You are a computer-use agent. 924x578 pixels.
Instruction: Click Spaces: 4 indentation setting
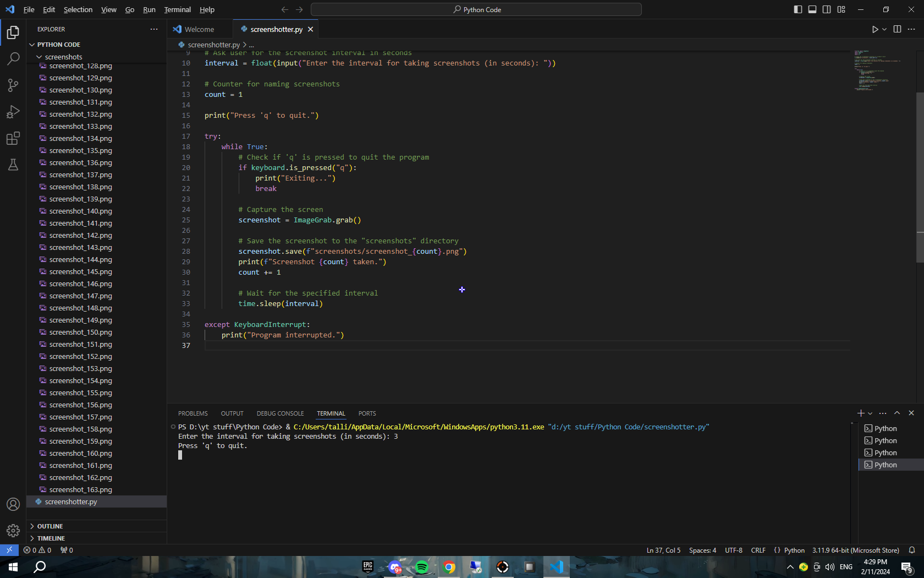click(702, 550)
